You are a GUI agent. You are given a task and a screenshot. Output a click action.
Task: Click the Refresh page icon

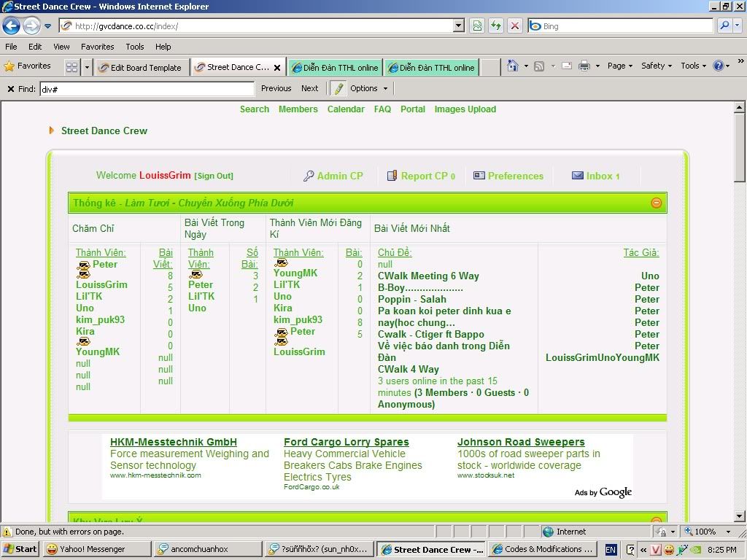click(x=496, y=26)
